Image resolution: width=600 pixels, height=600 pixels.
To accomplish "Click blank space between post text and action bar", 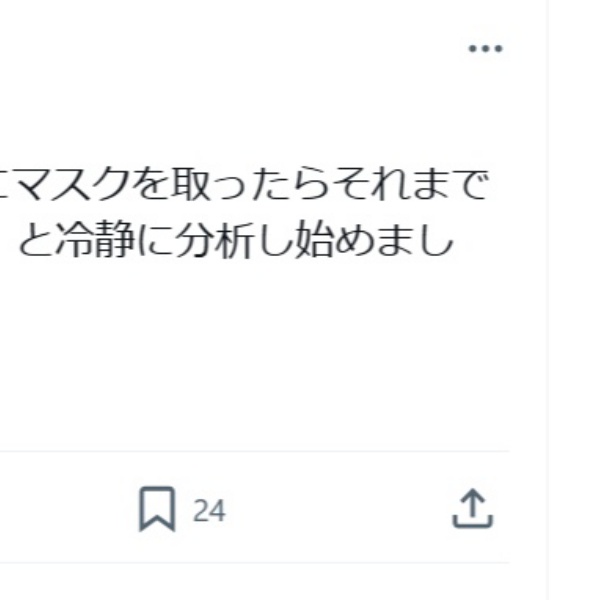I will (x=250, y=350).
